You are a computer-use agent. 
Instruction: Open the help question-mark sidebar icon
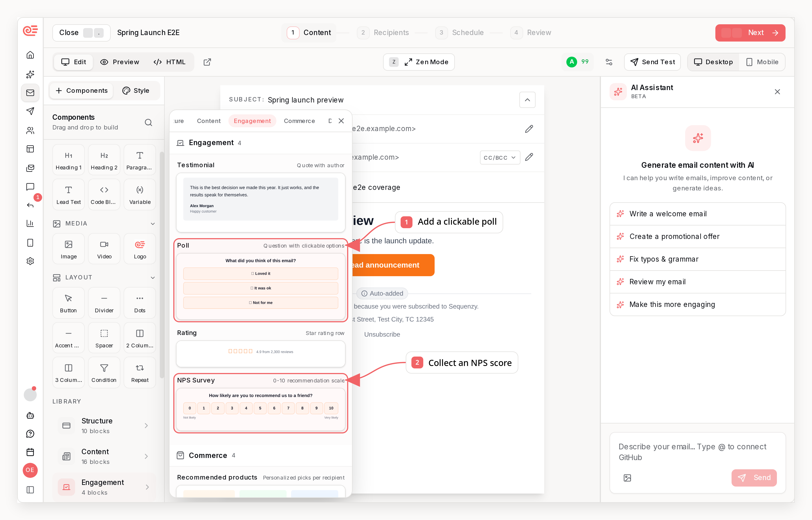30,434
